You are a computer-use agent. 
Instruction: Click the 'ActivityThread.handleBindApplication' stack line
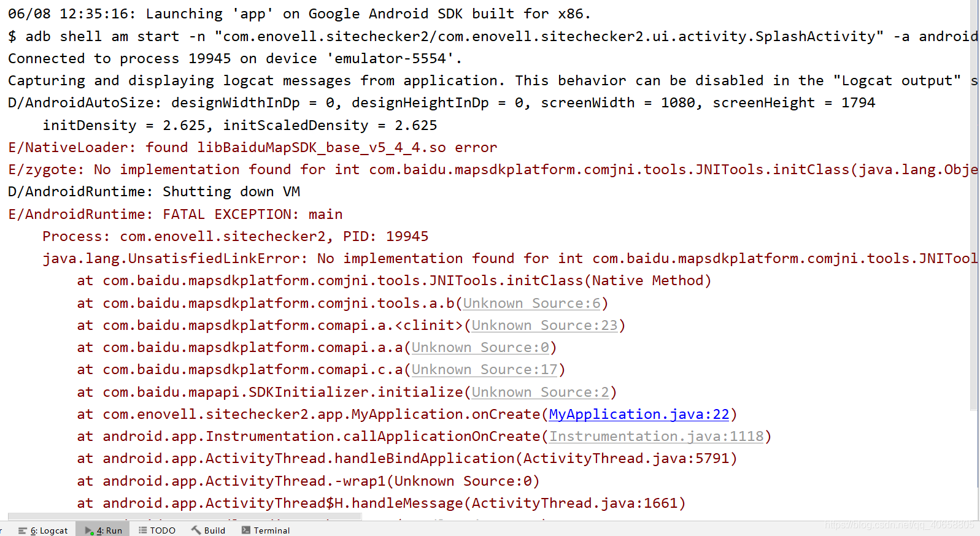[x=407, y=459]
